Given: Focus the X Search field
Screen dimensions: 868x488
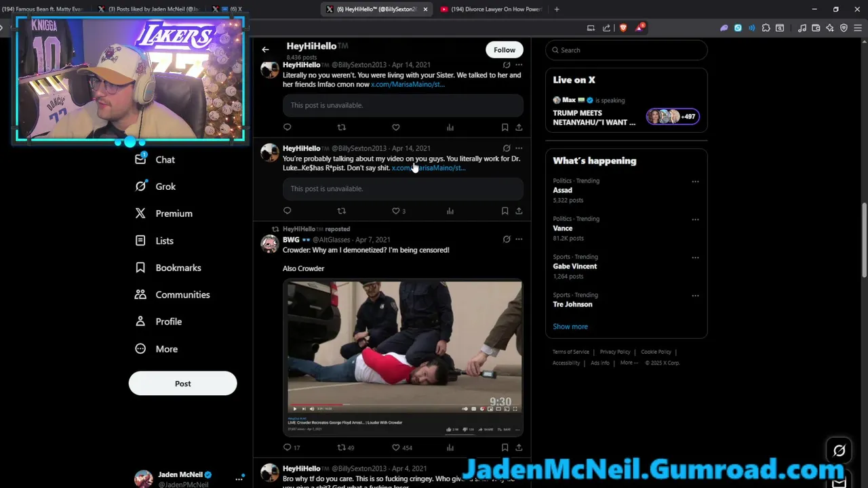Looking at the screenshot, I should coord(626,50).
